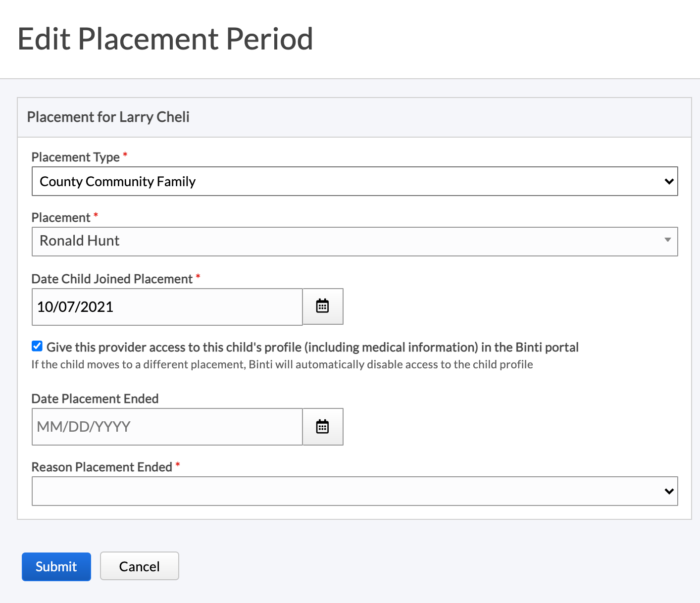Click the chevron on Reason Placement Ended select

[669, 491]
